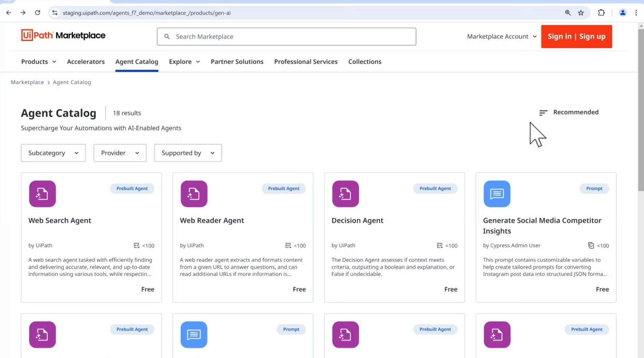Click the Web Reader Agent description text

tap(241, 267)
